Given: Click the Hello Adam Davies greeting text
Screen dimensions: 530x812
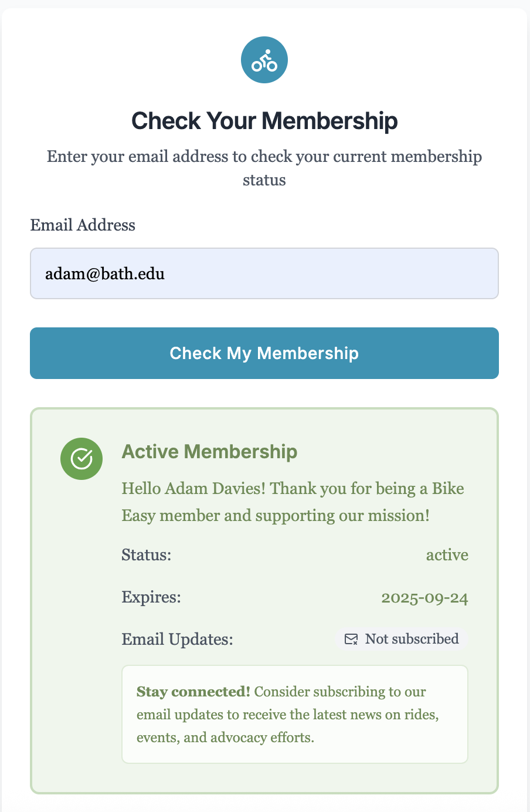Looking at the screenshot, I should 293,502.
